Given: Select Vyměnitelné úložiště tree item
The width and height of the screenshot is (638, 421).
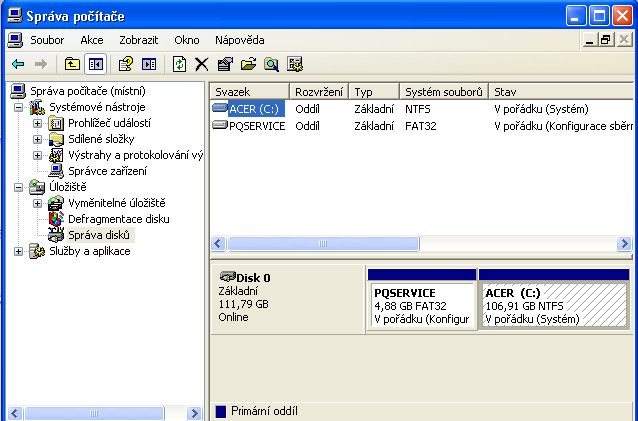Looking at the screenshot, I should click(x=117, y=203).
